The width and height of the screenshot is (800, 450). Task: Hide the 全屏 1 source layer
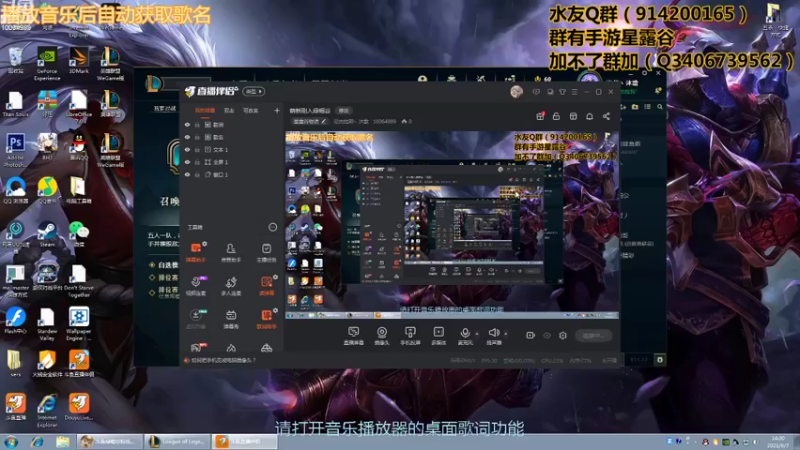[187, 162]
